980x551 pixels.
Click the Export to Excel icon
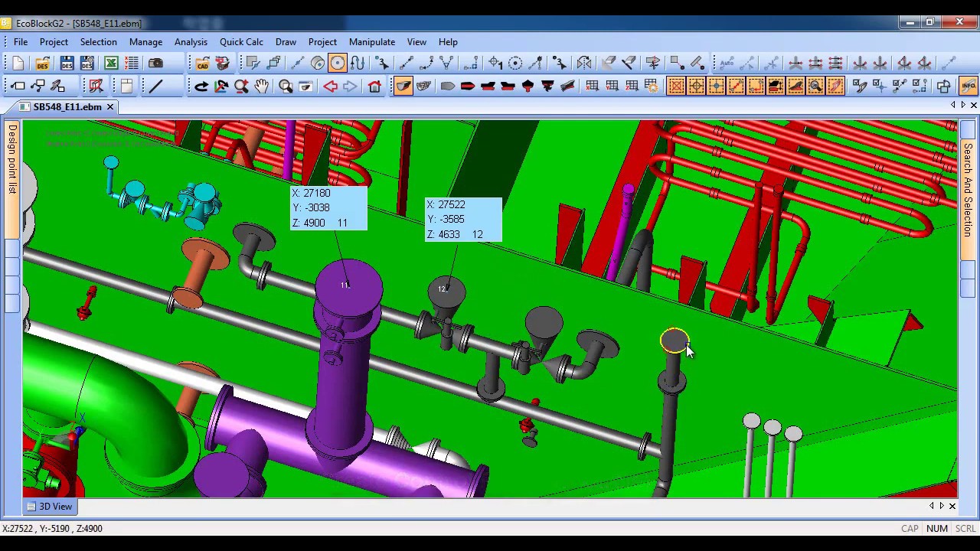click(x=112, y=64)
